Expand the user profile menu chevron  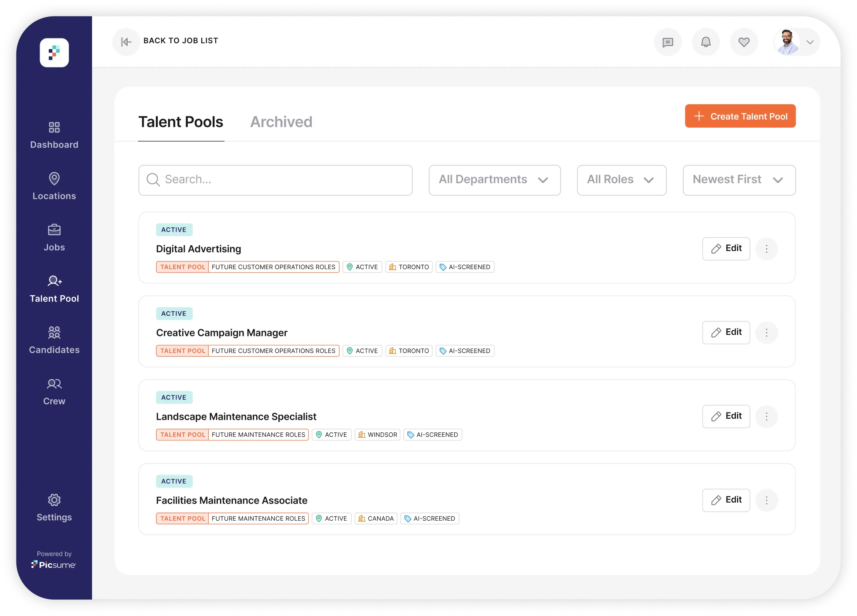pos(810,42)
